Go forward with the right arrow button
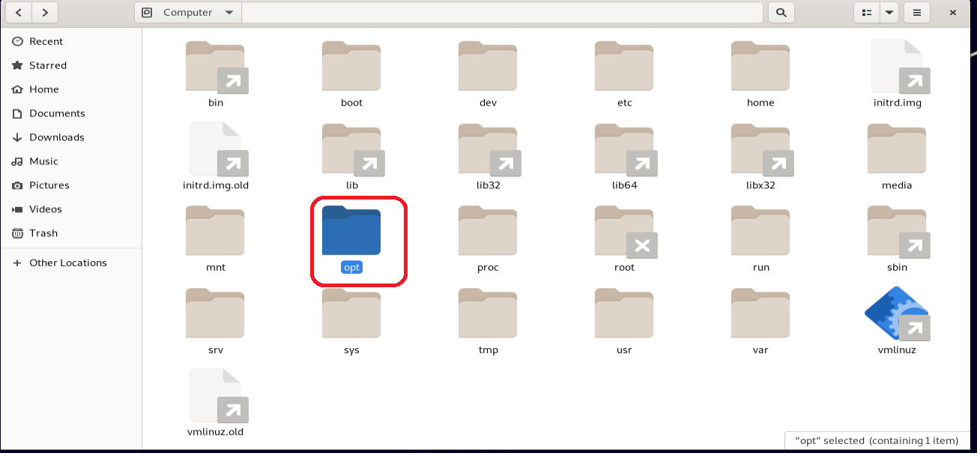This screenshot has height=456, width=980. 45,12
